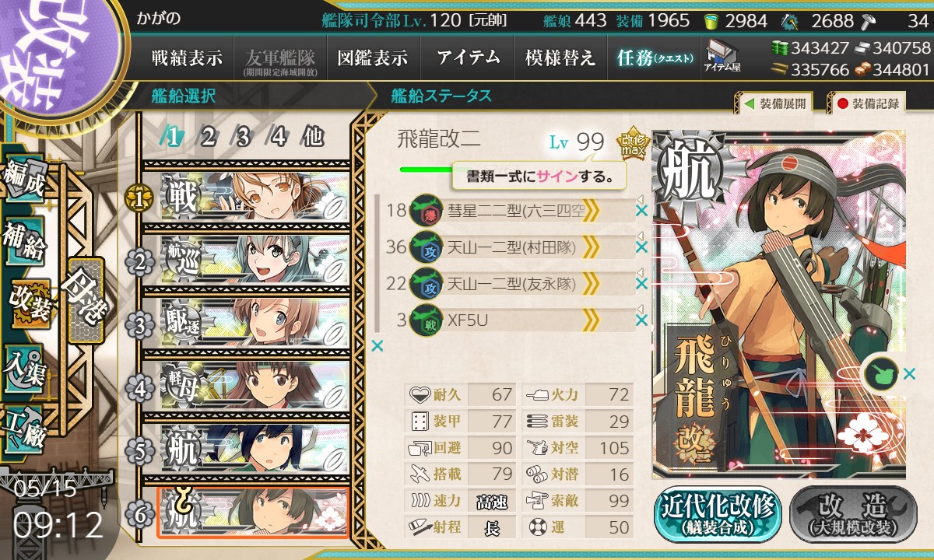The image size is (934, 560).
Task: Select the first ship 戦 in list
Action: [x=255, y=198]
